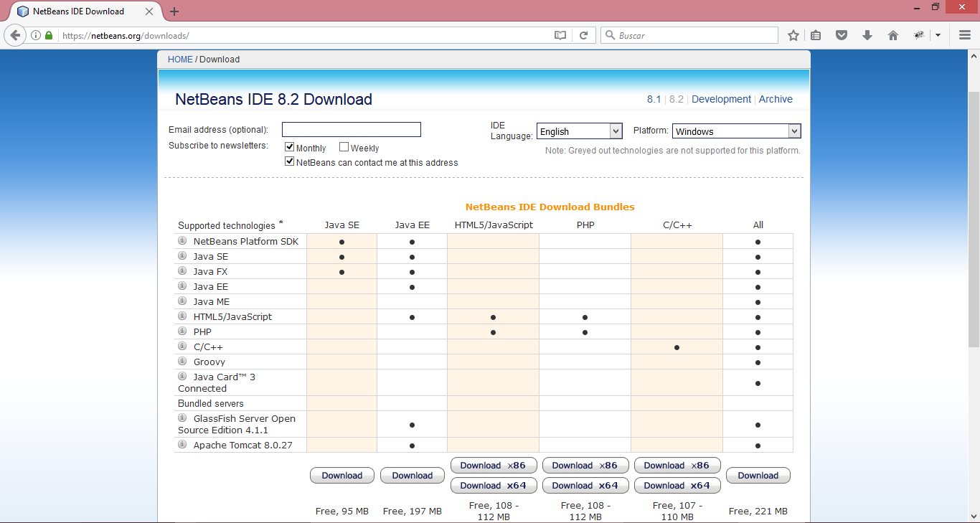Open the bookmarks dropdown arrow in the toolbar

coord(937,34)
